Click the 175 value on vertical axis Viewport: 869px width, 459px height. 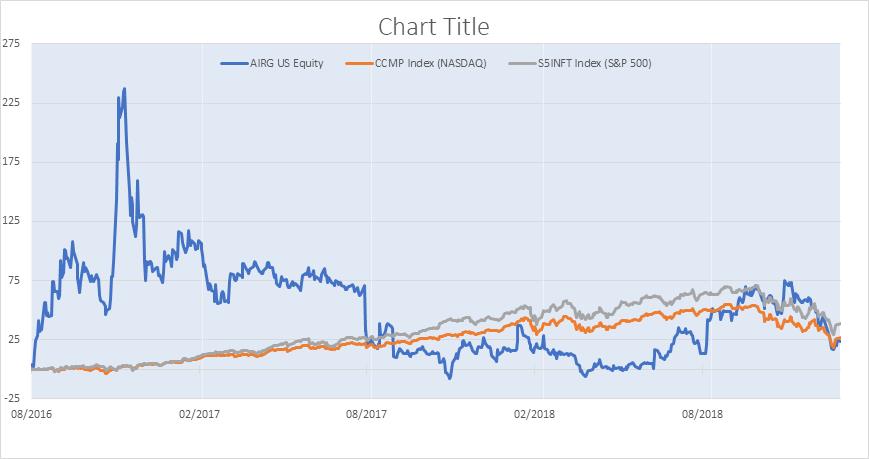14,161
